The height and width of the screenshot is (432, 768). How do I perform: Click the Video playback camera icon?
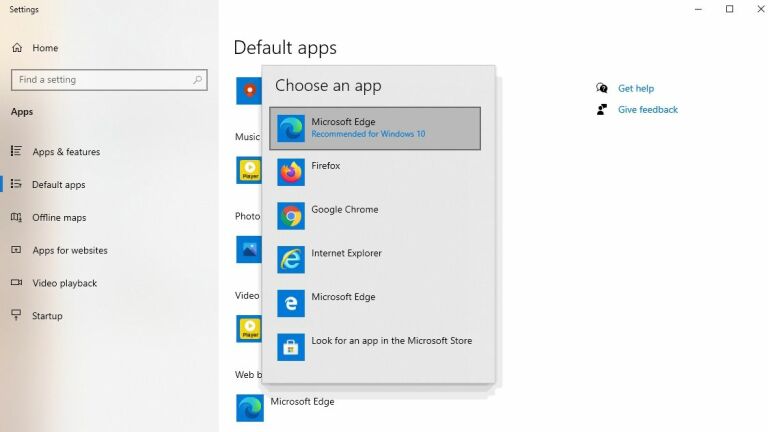(16, 282)
